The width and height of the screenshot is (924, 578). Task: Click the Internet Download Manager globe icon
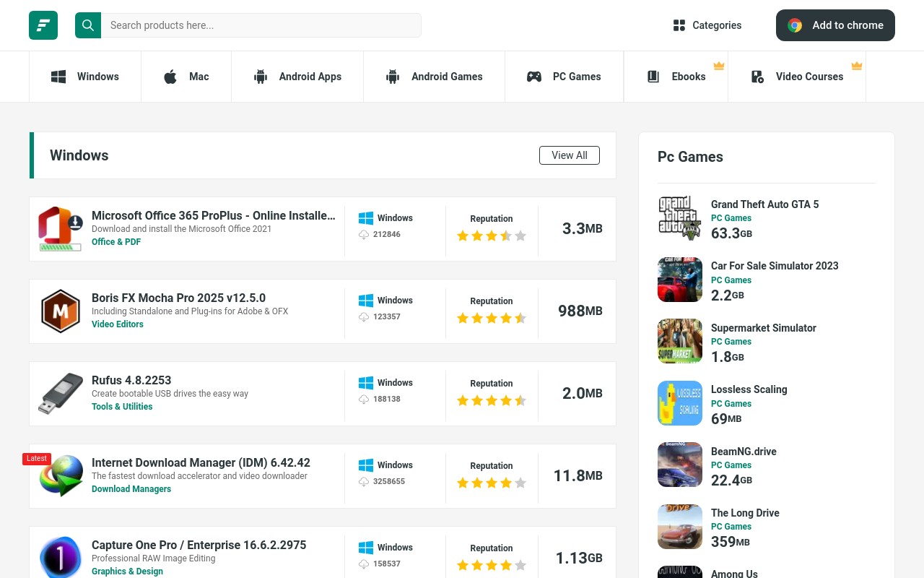61,476
